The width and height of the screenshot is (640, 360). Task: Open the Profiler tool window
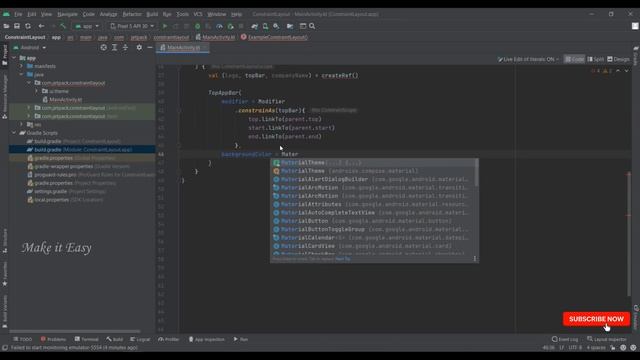tap(169, 339)
